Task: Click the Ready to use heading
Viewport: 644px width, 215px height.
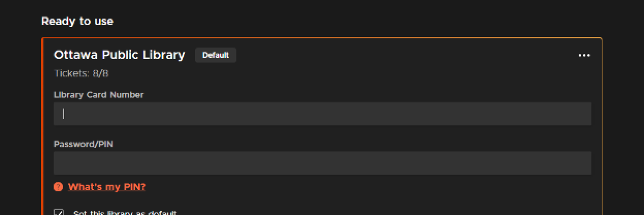Action: coord(77,21)
